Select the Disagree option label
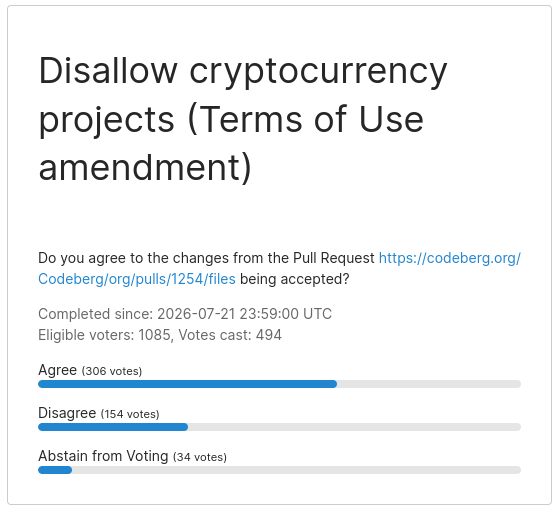Screen dimensions: 560x512 coord(67,413)
